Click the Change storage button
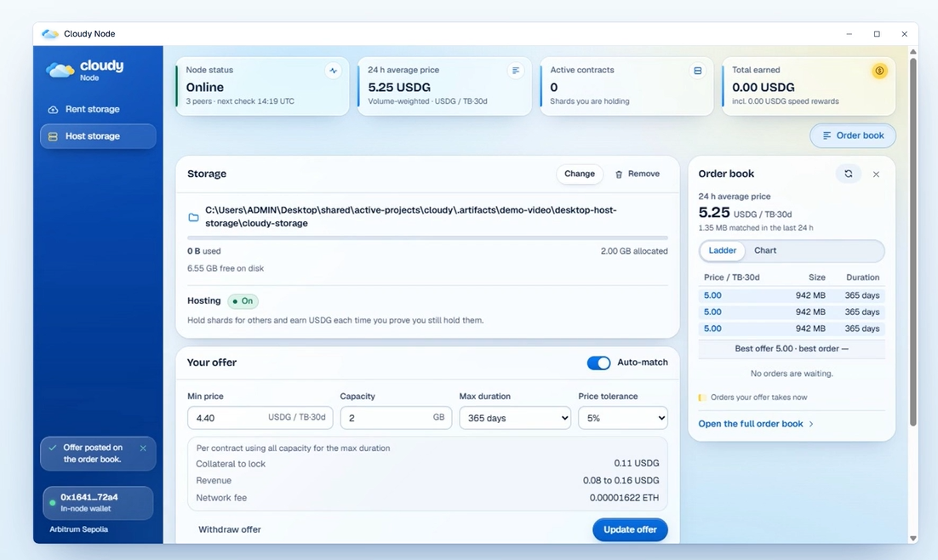 [x=579, y=174]
